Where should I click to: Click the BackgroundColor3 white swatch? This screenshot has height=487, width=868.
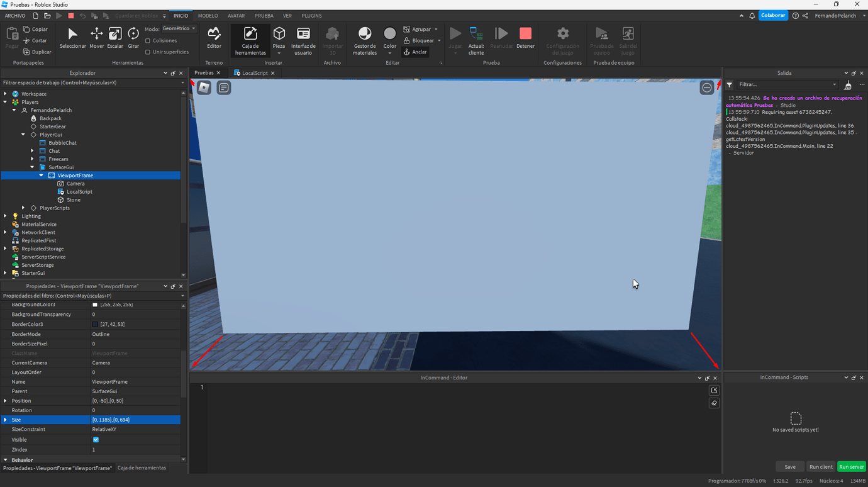pos(95,305)
